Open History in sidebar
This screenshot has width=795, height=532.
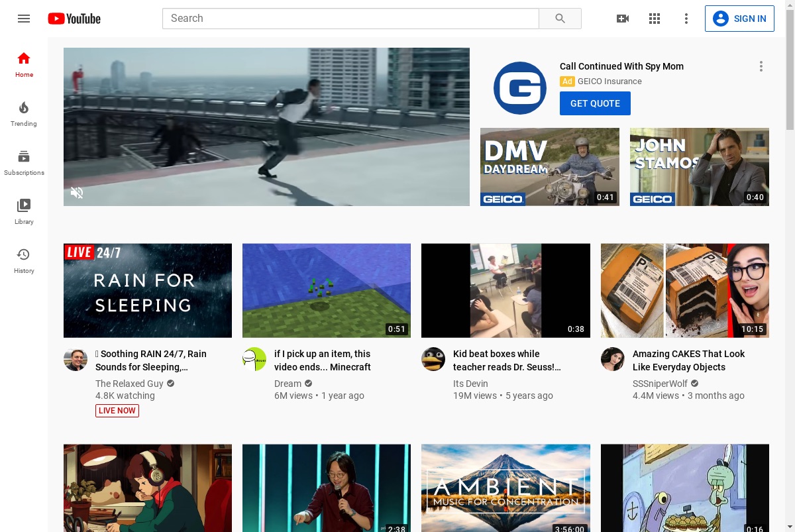pos(24,260)
